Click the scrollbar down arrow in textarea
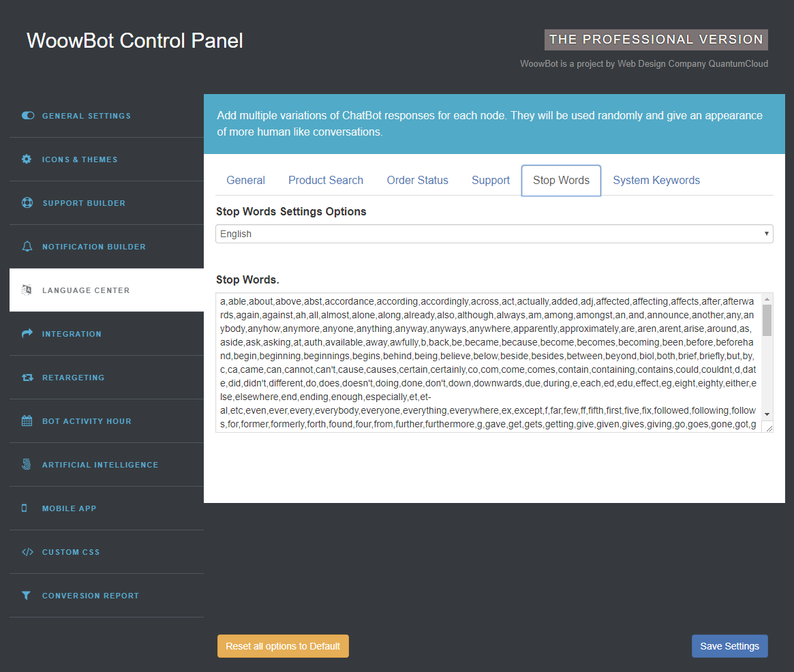 pyautogui.click(x=767, y=414)
